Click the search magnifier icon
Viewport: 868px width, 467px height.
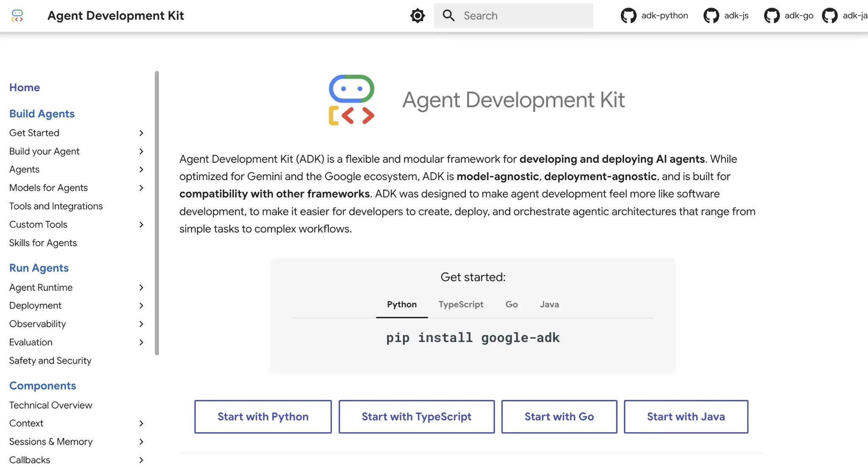tap(448, 16)
